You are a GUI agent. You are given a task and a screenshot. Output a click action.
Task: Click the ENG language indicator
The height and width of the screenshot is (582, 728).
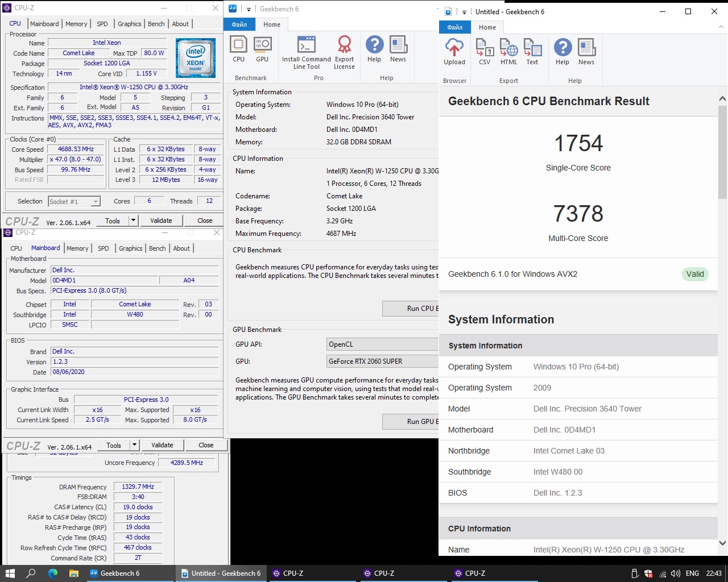pyautogui.click(x=692, y=573)
